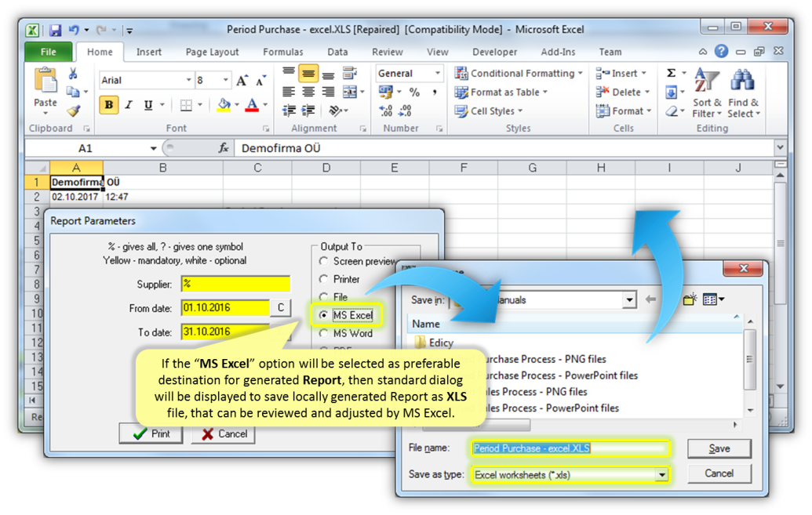This screenshot has width=812, height=515.
Task: Click the Percent Style icon
Action: click(x=414, y=92)
